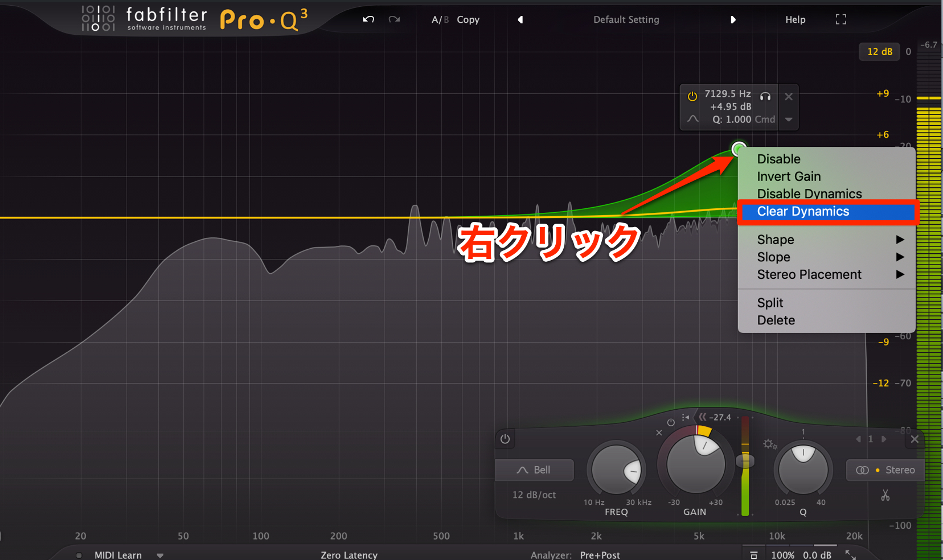Click the Redo arrow in top bar
This screenshot has width=943, height=560.
tap(394, 19)
